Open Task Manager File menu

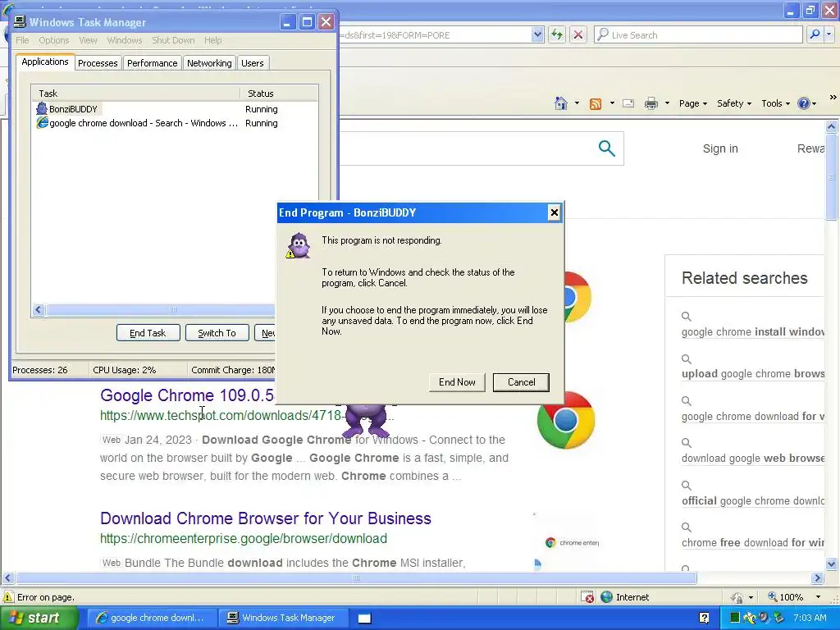[x=22, y=40]
